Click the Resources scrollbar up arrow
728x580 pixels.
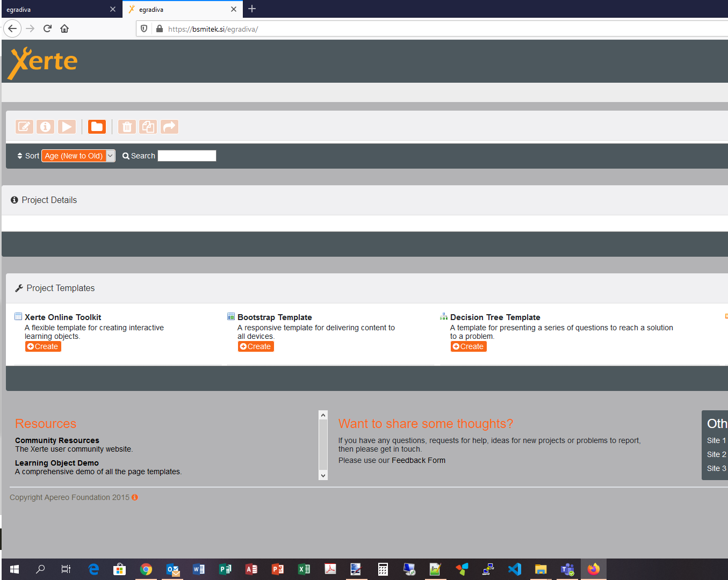pyautogui.click(x=323, y=415)
